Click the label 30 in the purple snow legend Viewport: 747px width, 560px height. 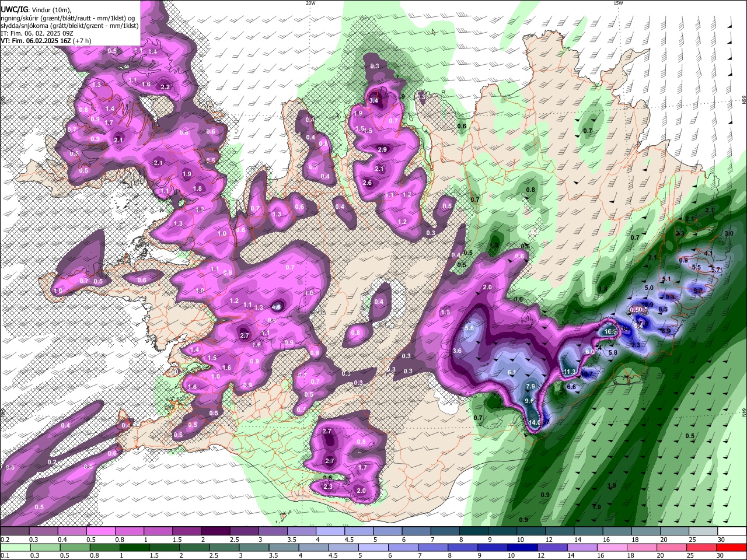click(720, 540)
